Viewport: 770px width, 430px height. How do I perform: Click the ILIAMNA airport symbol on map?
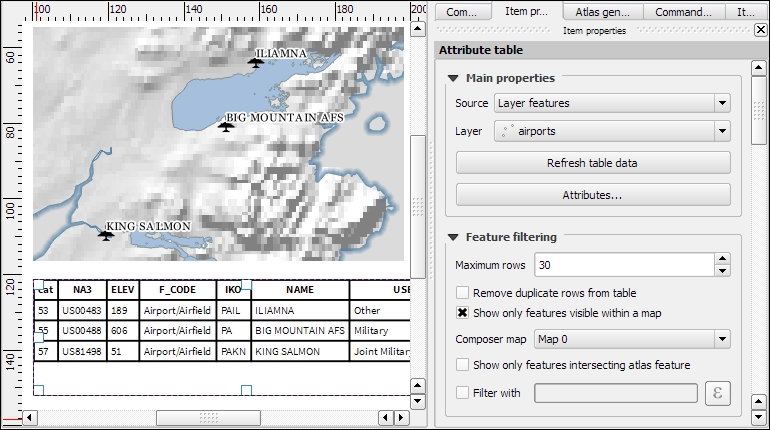pos(255,62)
